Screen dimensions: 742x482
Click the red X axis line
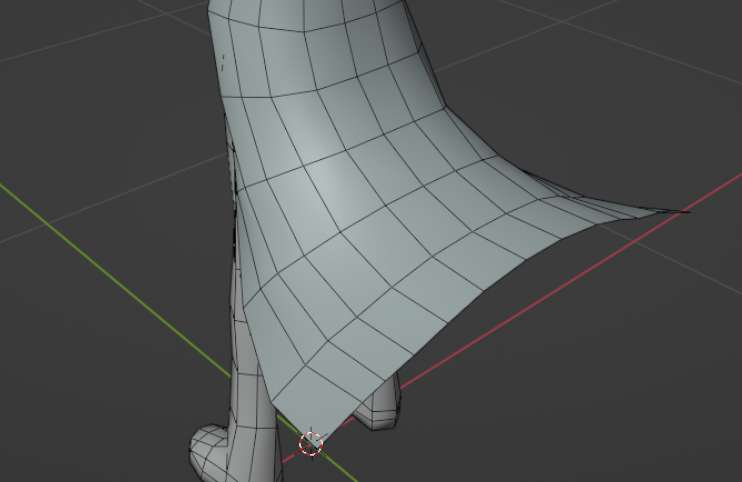pyautogui.click(x=568, y=284)
